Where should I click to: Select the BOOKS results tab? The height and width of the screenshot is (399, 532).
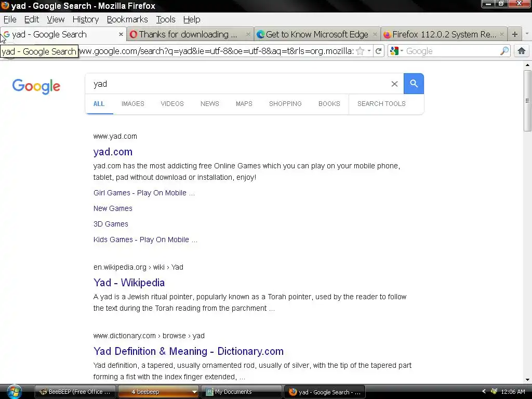pyautogui.click(x=329, y=104)
